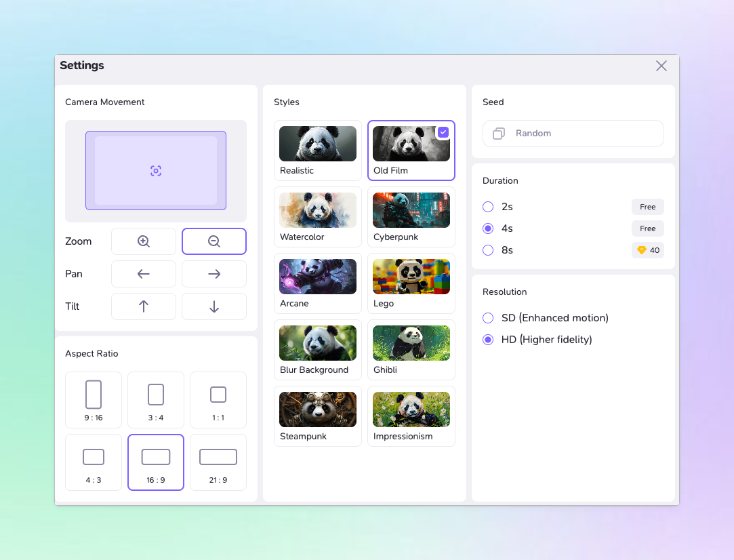Click the camera movement preview frame
The width and height of the screenshot is (734, 560).
[x=156, y=170]
